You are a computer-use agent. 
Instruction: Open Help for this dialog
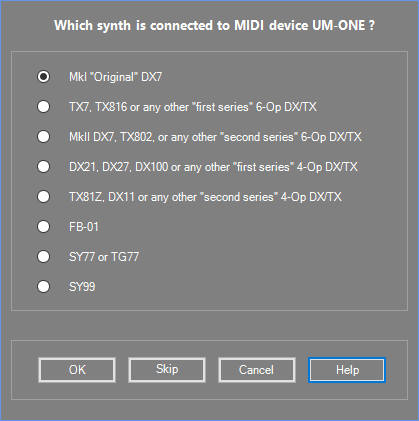[347, 370]
